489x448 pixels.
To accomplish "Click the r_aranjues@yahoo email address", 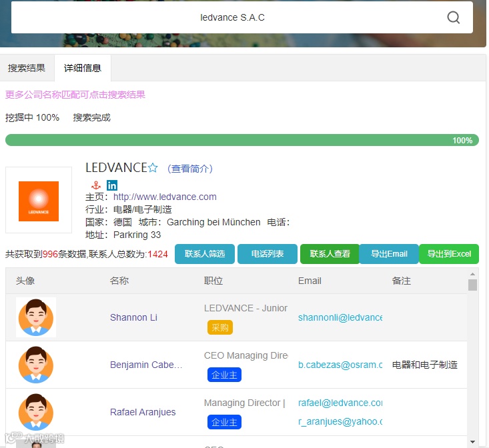I will 340,421.
